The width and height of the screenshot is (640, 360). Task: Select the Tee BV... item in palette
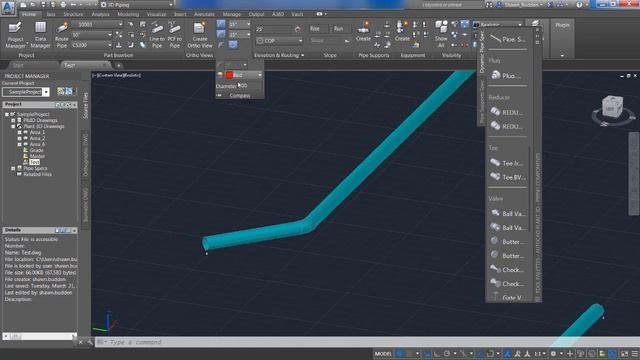click(507, 177)
